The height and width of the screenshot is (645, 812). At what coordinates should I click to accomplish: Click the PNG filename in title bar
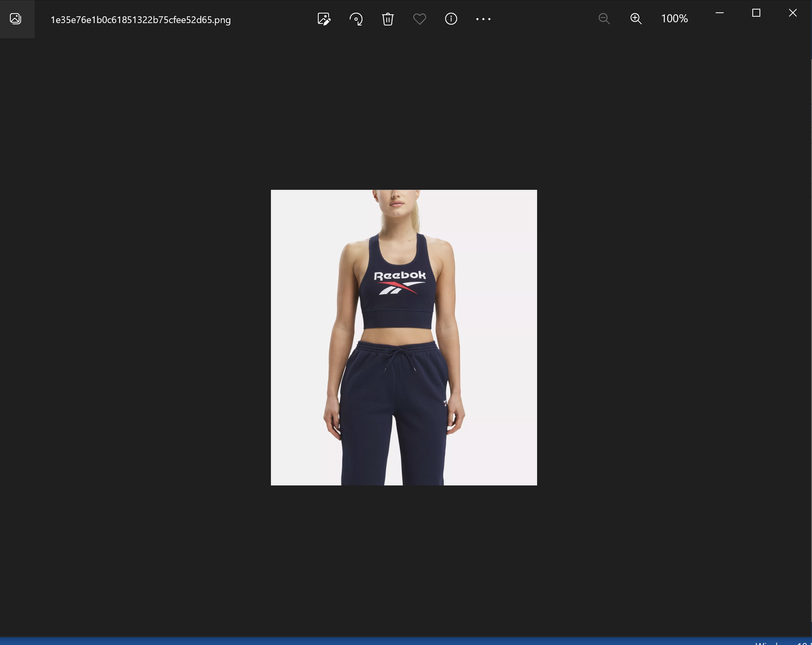tap(140, 20)
